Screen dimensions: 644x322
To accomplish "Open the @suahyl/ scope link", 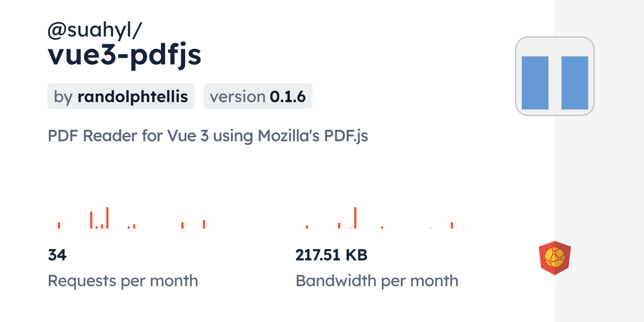I will (x=95, y=30).
